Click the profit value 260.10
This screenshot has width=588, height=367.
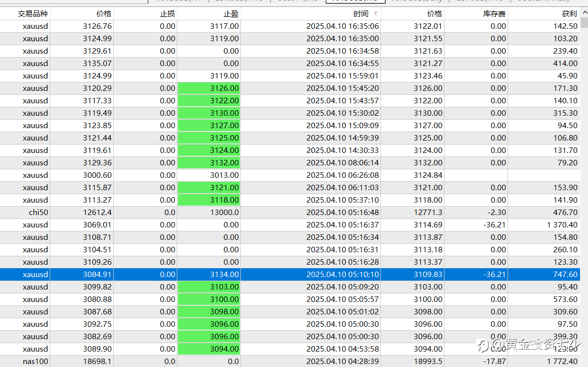tap(566, 250)
